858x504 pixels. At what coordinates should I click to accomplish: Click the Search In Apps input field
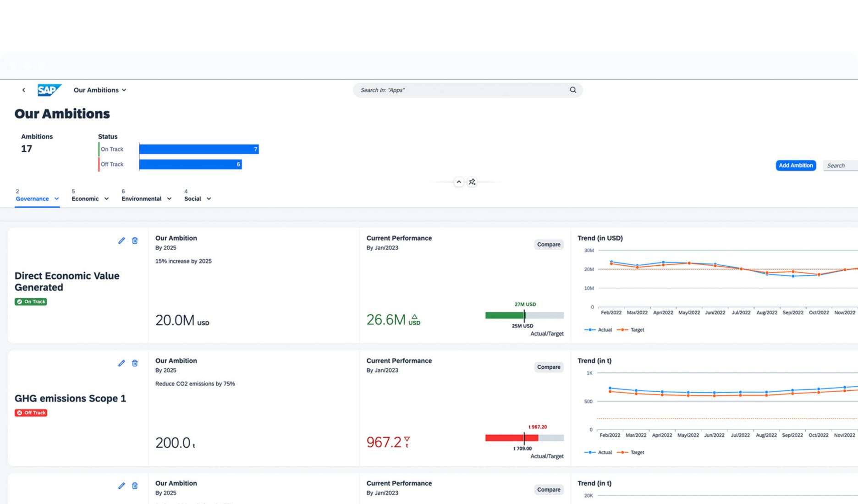point(461,90)
